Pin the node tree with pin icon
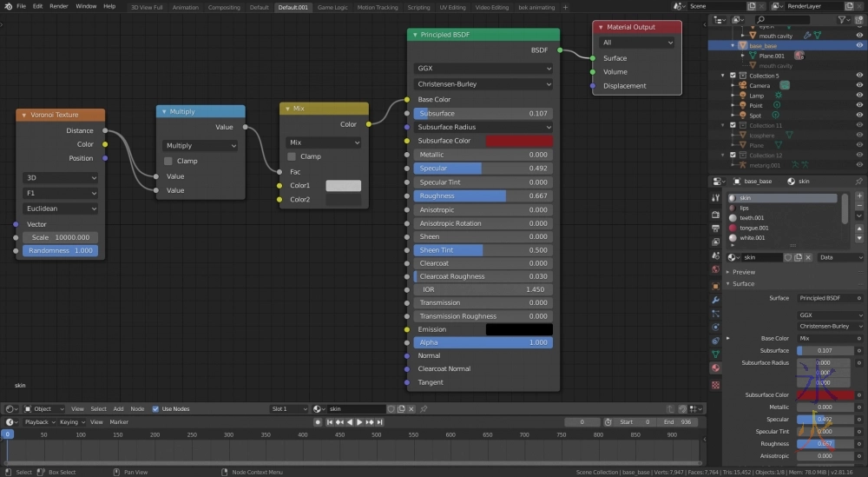This screenshot has height=477, width=868. click(424, 408)
